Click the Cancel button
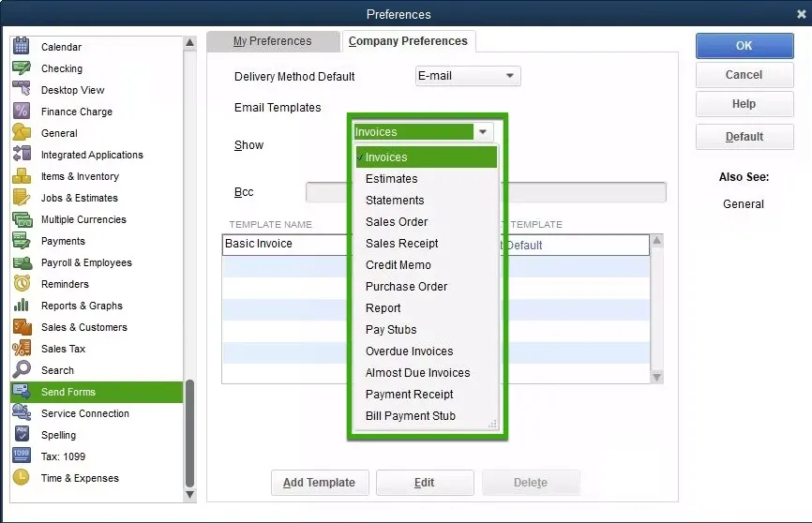This screenshot has width=812, height=523. [744, 75]
